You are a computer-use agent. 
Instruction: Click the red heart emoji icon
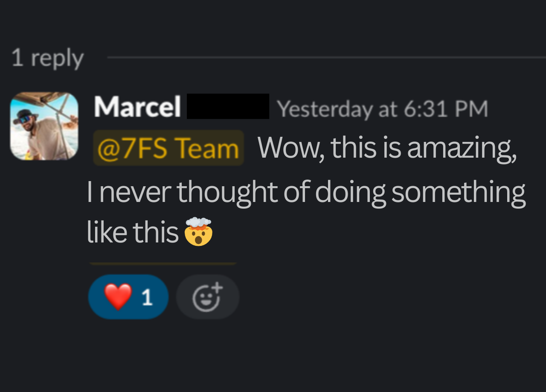118,297
